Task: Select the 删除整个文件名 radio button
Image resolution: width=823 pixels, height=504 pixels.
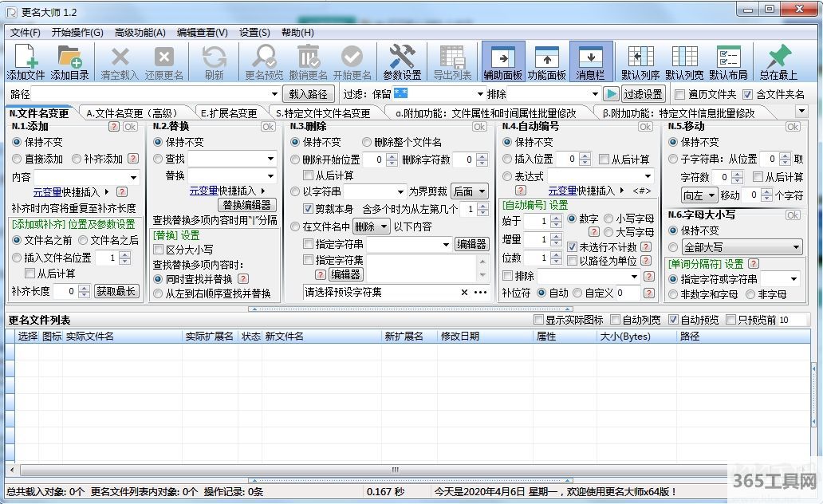Action: (x=367, y=142)
